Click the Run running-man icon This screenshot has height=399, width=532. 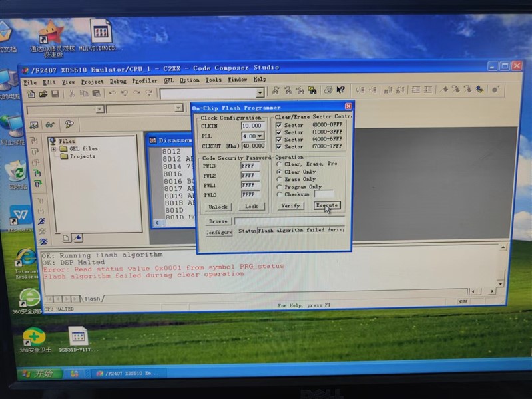[42, 221]
